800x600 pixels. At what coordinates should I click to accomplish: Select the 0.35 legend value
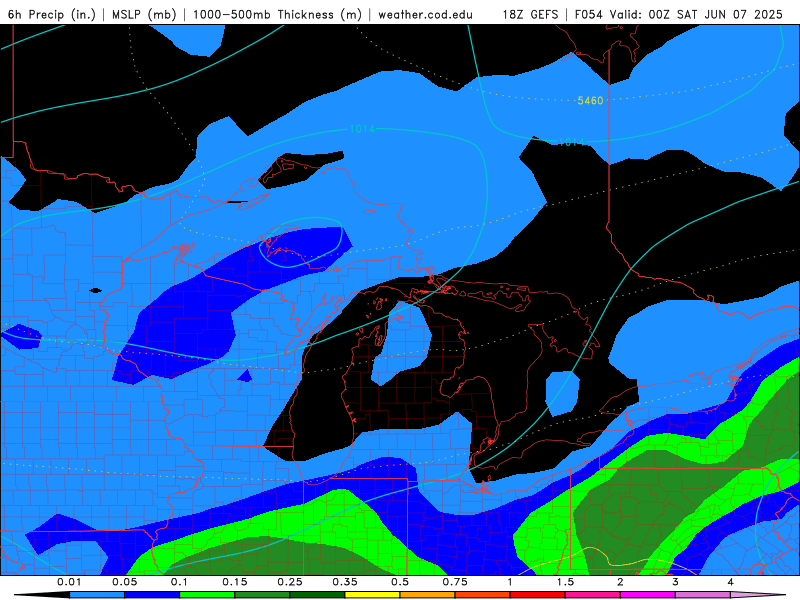345,582
